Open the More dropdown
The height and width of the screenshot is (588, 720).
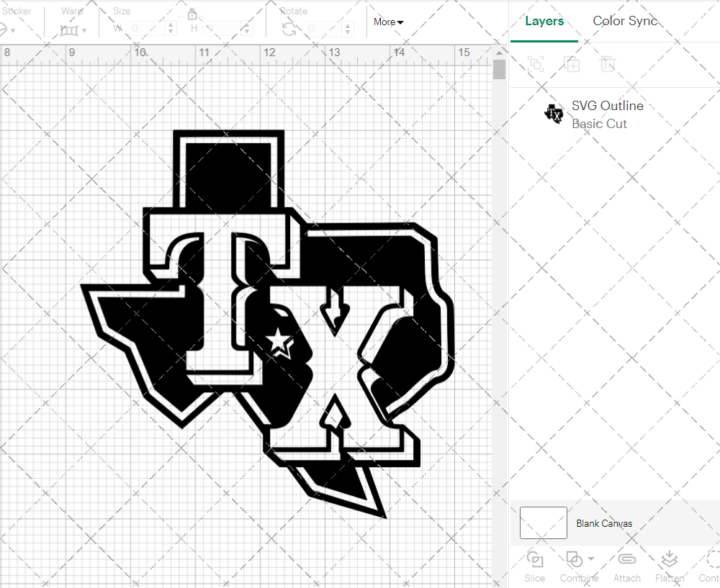(387, 22)
